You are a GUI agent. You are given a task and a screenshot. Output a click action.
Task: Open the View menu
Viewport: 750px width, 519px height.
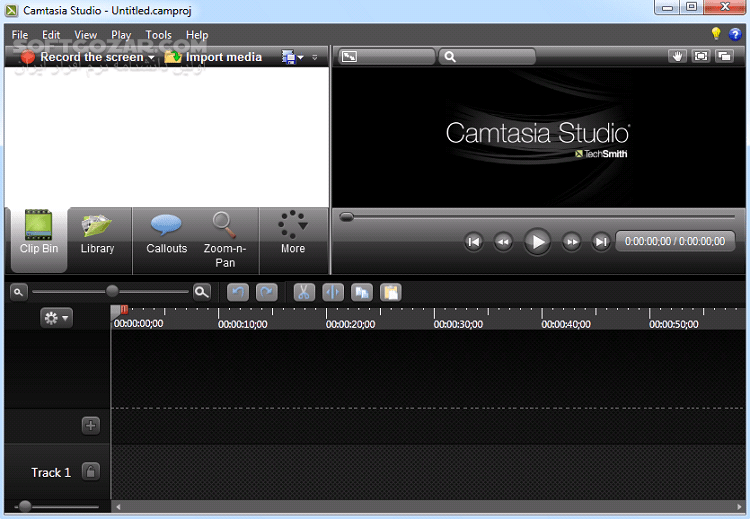click(x=85, y=35)
